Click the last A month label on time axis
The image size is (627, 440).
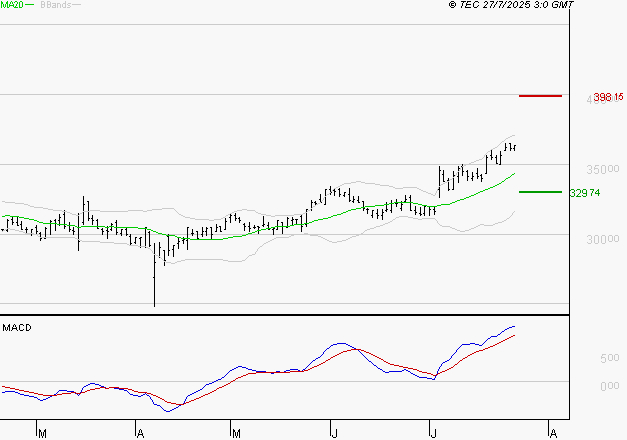coord(553,434)
